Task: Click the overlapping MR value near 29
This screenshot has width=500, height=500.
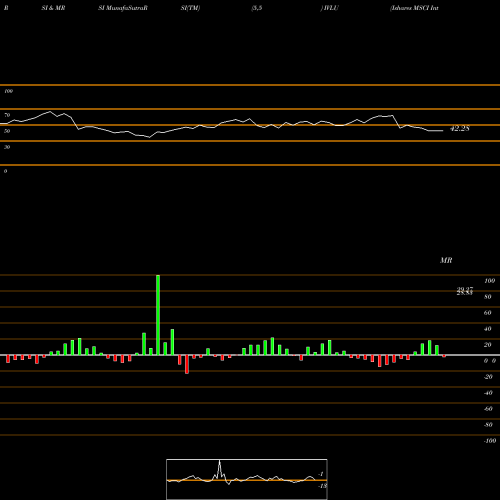Action: click(x=465, y=291)
